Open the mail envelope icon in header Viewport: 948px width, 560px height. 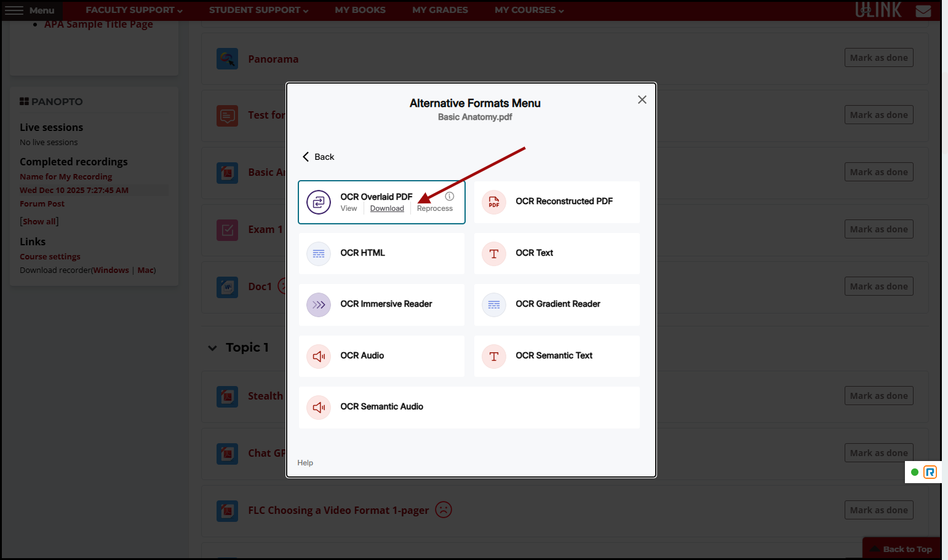923,10
